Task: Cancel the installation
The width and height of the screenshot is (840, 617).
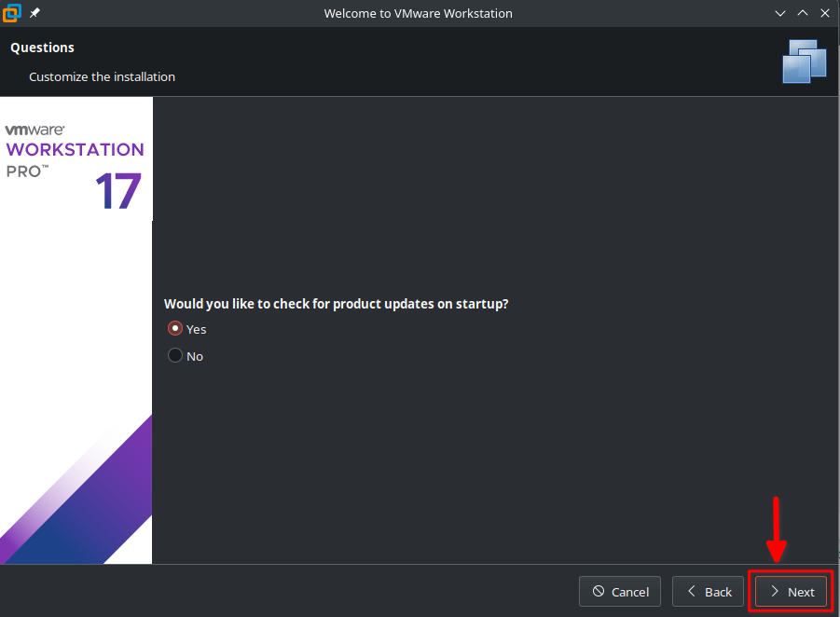Action: [620, 592]
